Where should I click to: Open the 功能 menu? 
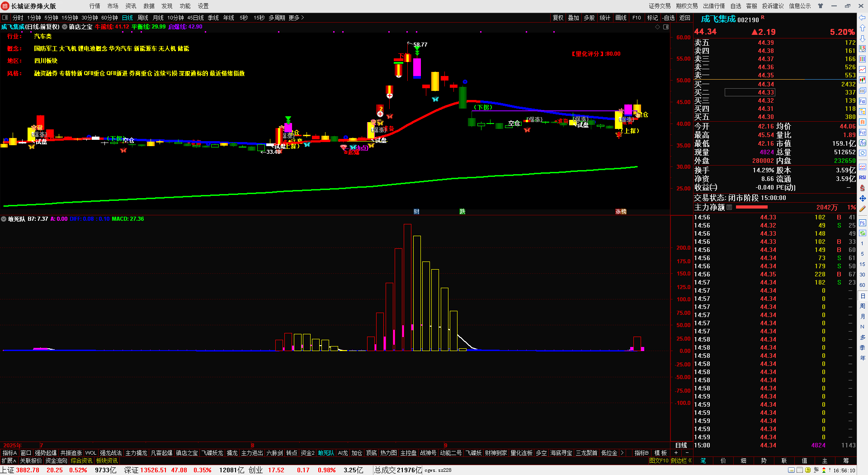point(185,6)
